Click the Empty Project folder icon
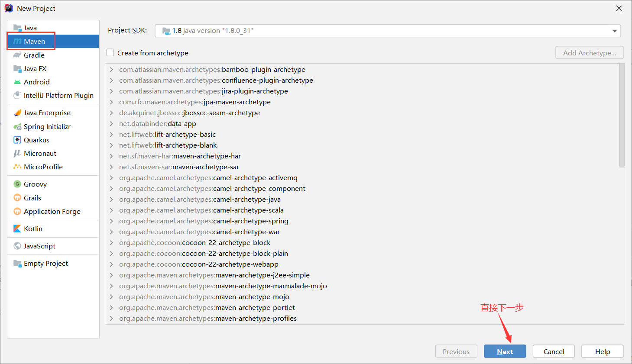Viewport: 632px width, 364px height. 17,263
